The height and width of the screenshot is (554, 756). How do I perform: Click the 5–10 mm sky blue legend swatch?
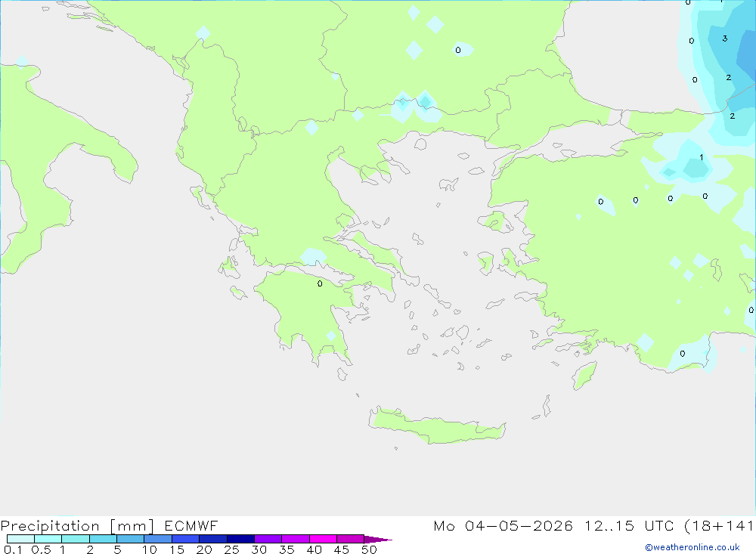point(130,539)
